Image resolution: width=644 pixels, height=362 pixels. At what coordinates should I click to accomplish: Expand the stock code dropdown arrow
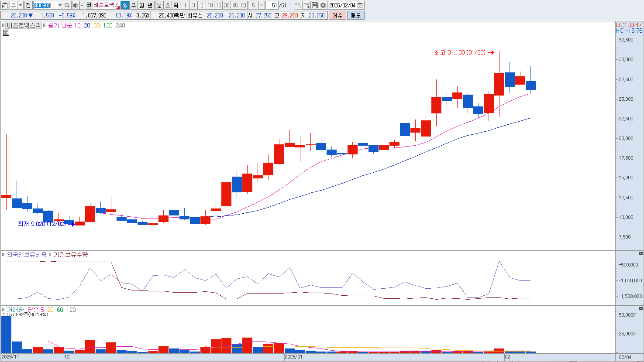click(60, 5)
